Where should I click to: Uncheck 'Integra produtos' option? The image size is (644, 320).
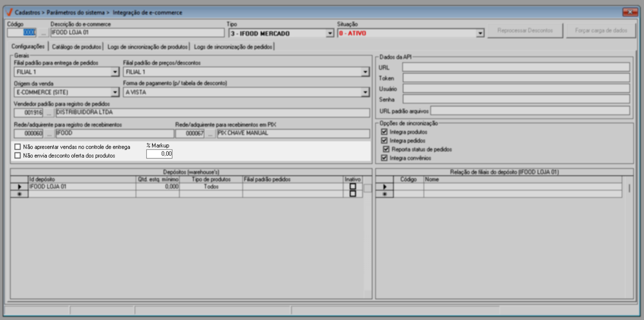pos(384,132)
